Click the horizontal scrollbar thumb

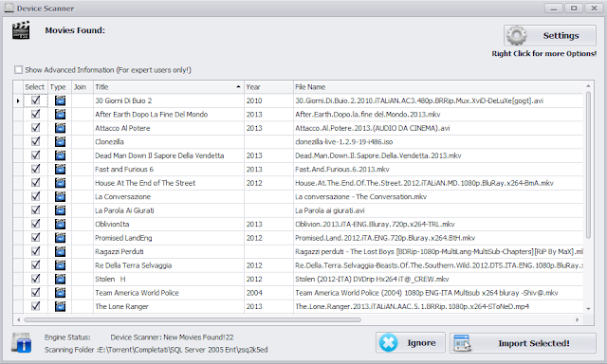pyautogui.click(x=193, y=319)
